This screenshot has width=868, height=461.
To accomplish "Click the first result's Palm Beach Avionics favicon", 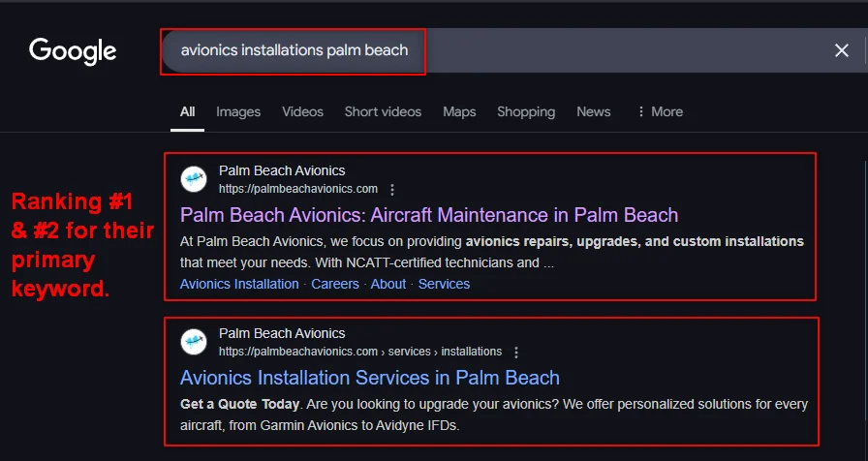I will pos(194,179).
